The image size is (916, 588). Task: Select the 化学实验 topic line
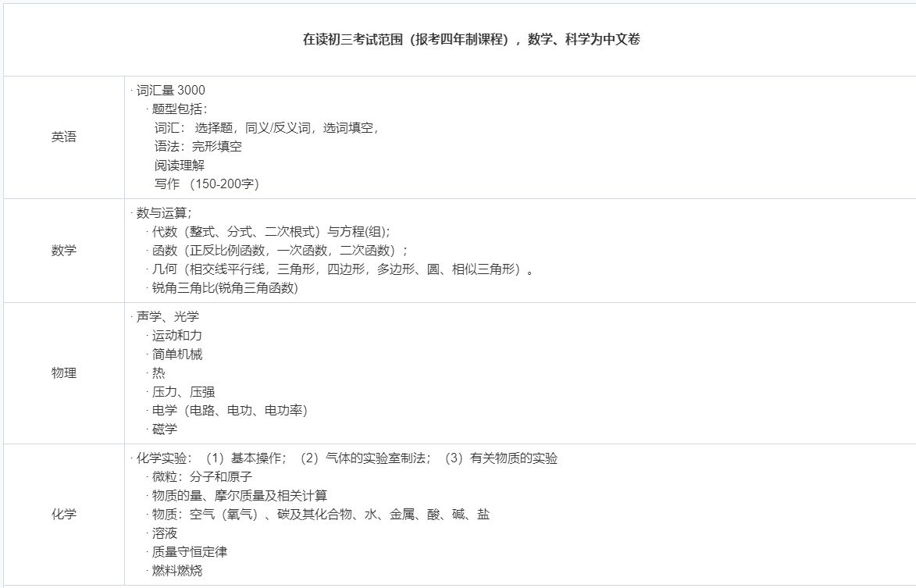pyautogui.click(x=348, y=458)
